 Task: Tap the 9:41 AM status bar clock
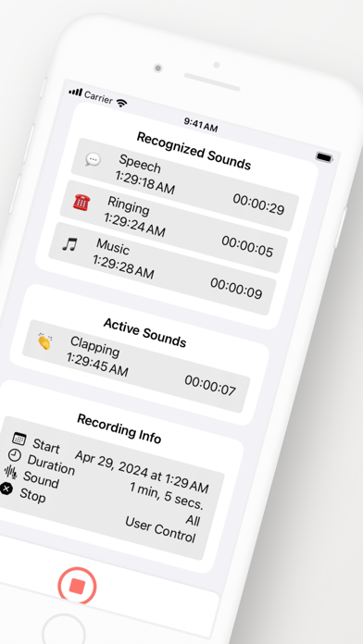coord(201,125)
